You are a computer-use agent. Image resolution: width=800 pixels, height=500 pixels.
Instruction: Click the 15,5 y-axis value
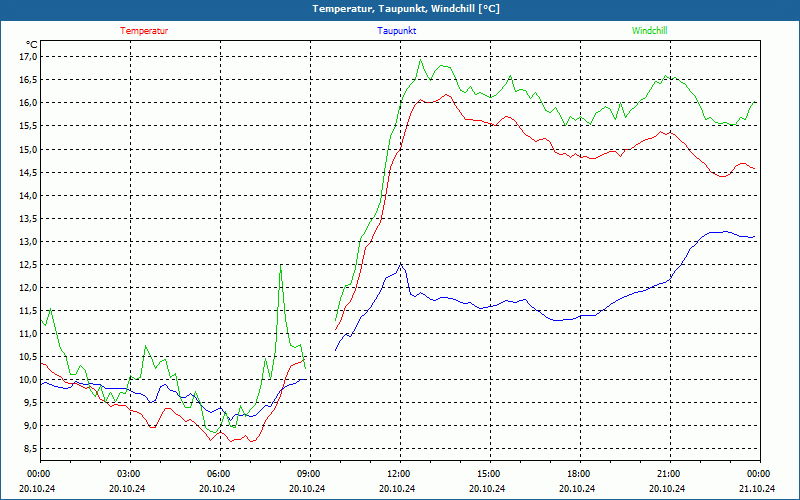[x=29, y=126]
